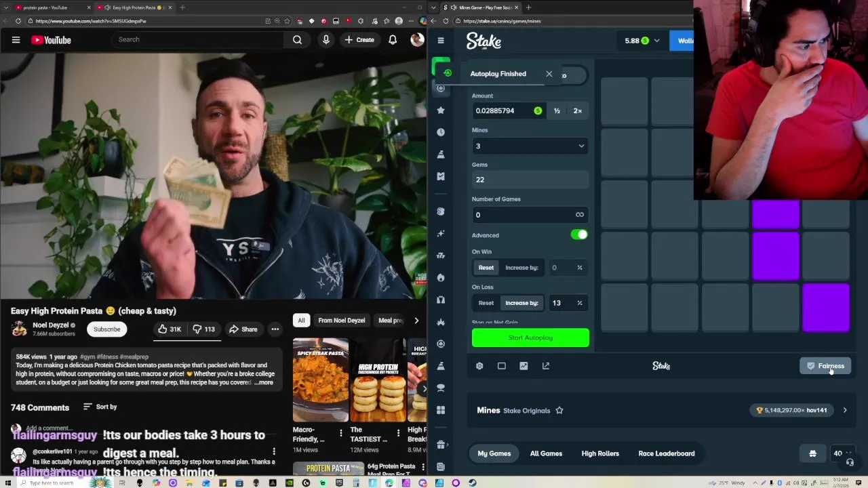Advance the shorts shelf with arrow
The width and height of the screenshot is (868, 488).
pyautogui.click(x=425, y=388)
